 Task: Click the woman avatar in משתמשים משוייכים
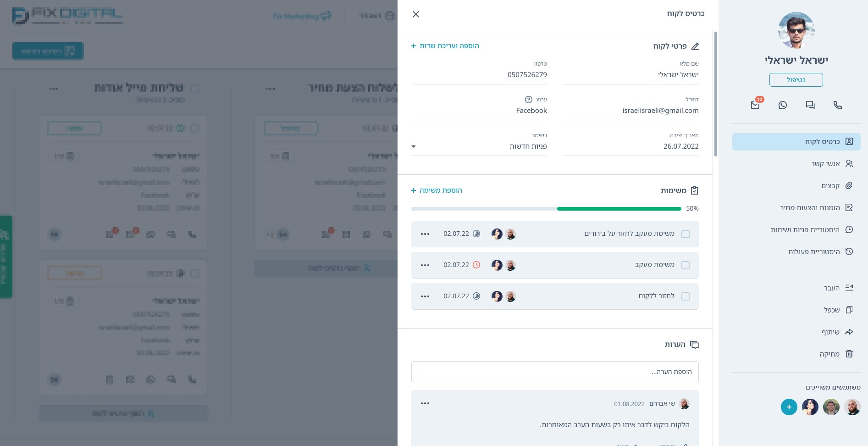point(810,407)
